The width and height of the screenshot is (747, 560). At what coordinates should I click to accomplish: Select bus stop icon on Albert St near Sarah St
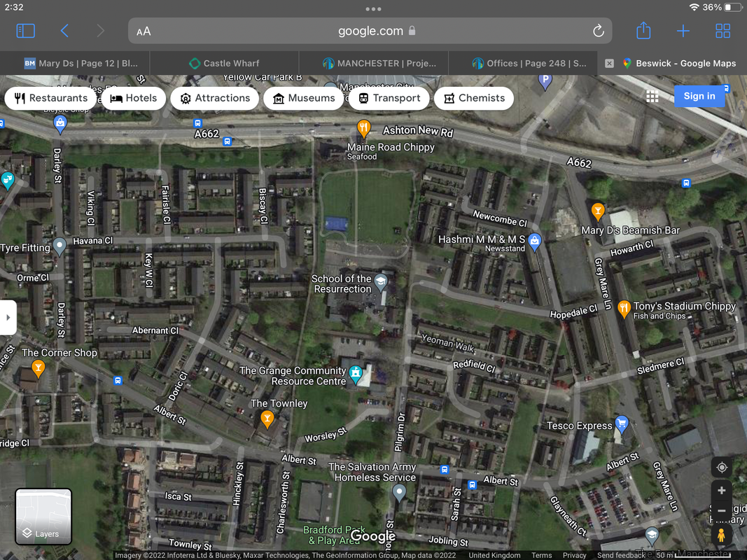[x=472, y=485]
